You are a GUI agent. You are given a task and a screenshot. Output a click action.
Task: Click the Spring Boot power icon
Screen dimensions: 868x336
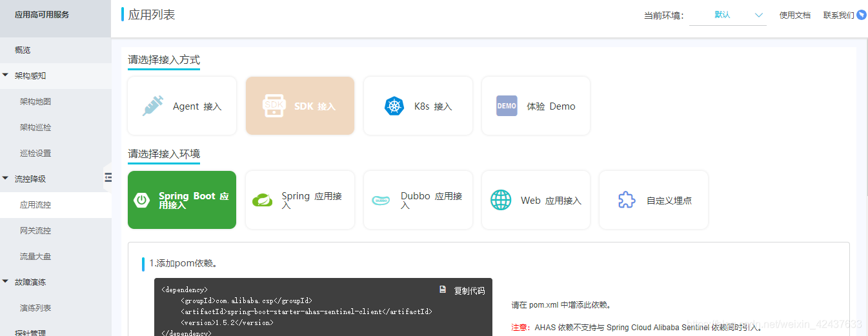142,200
